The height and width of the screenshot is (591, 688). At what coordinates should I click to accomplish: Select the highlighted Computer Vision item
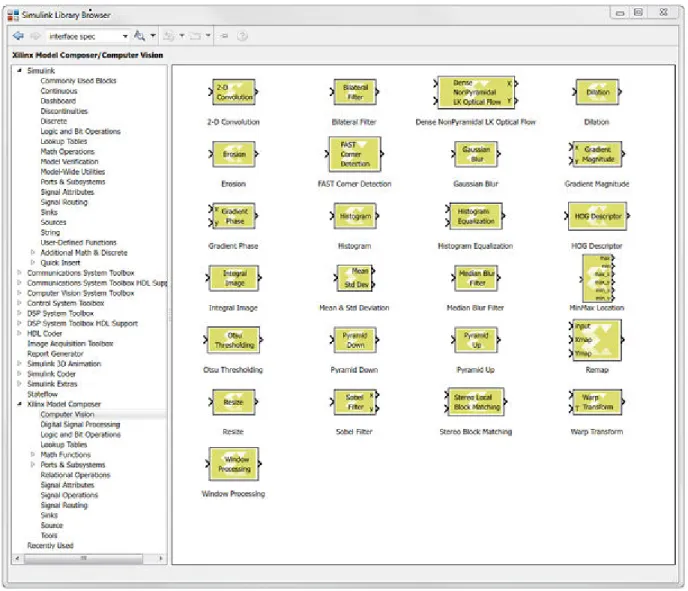(68, 414)
